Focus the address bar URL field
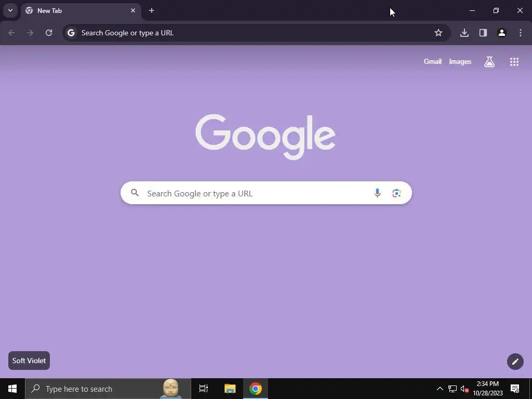Viewport: 532px width, 399px height. tap(257, 33)
